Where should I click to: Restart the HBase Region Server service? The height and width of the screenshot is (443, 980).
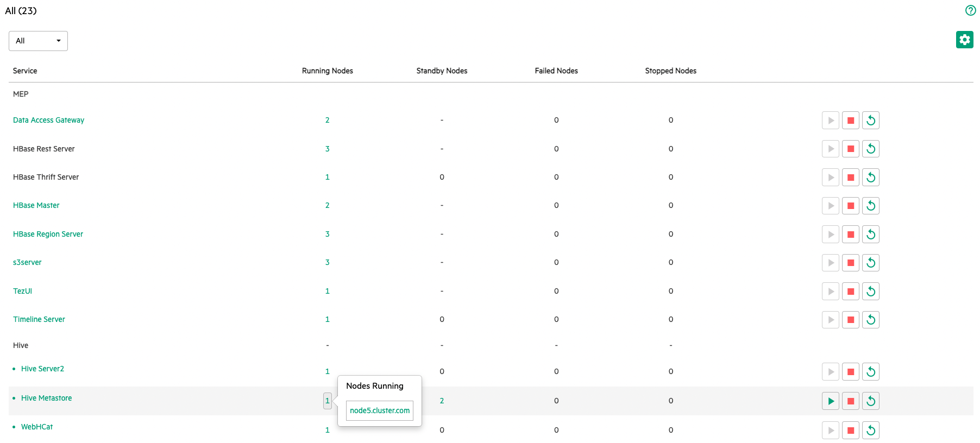click(x=870, y=235)
